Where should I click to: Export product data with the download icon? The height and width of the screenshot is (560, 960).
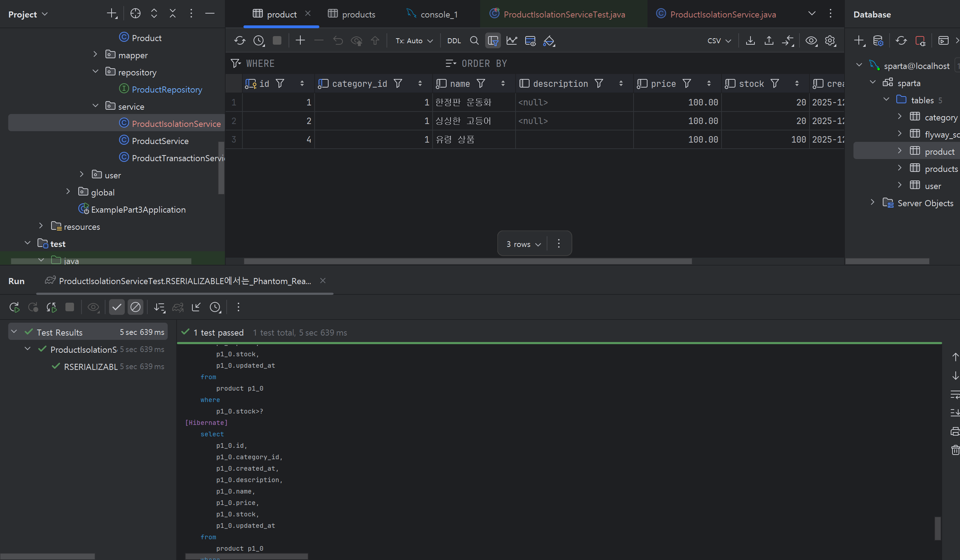(750, 40)
